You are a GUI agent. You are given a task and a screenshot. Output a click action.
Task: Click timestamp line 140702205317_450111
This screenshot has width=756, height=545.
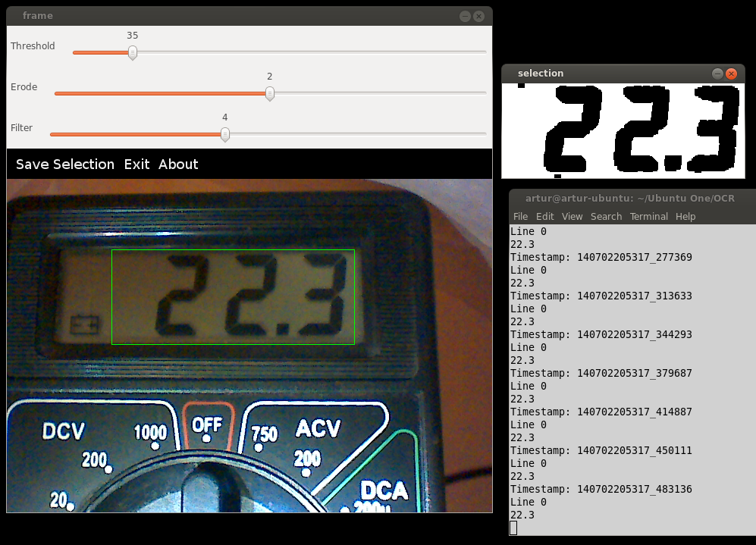tap(601, 450)
